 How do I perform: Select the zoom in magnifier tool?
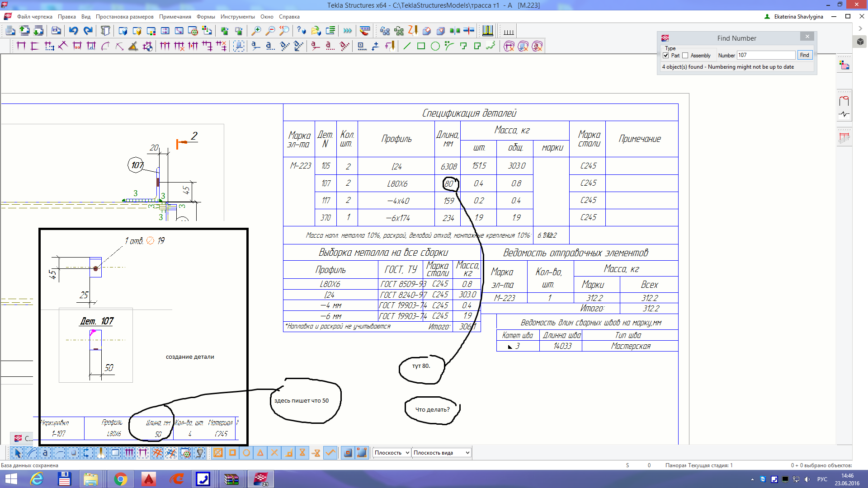coord(256,31)
